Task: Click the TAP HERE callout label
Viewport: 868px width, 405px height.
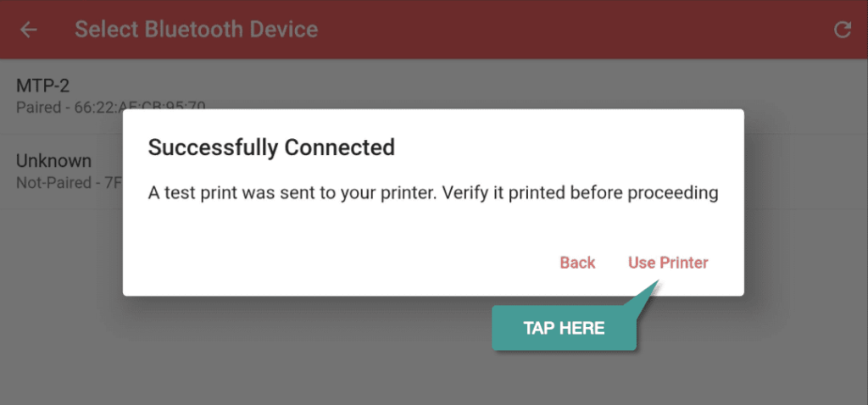Action: pyautogui.click(x=564, y=328)
